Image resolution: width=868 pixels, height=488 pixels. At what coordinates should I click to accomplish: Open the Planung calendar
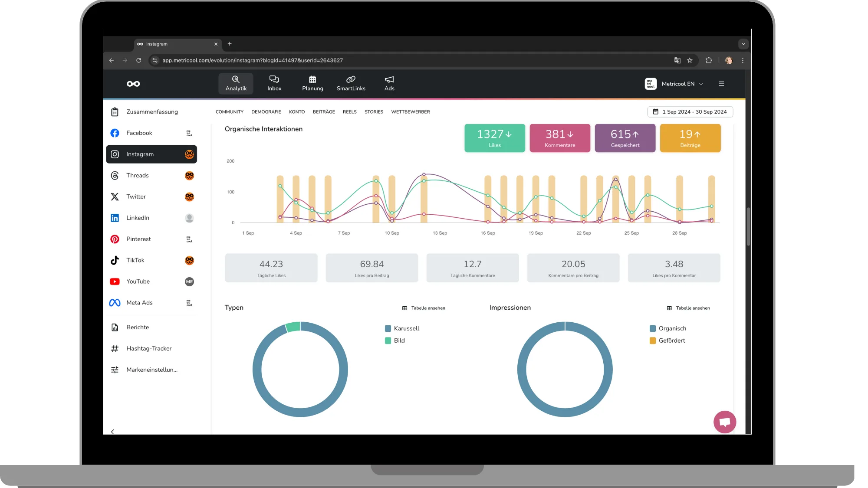(x=312, y=84)
